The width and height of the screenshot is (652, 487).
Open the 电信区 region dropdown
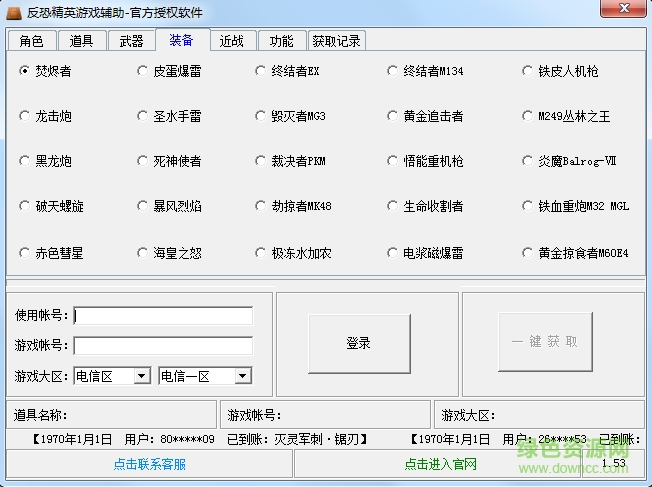[x=112, y=376]
